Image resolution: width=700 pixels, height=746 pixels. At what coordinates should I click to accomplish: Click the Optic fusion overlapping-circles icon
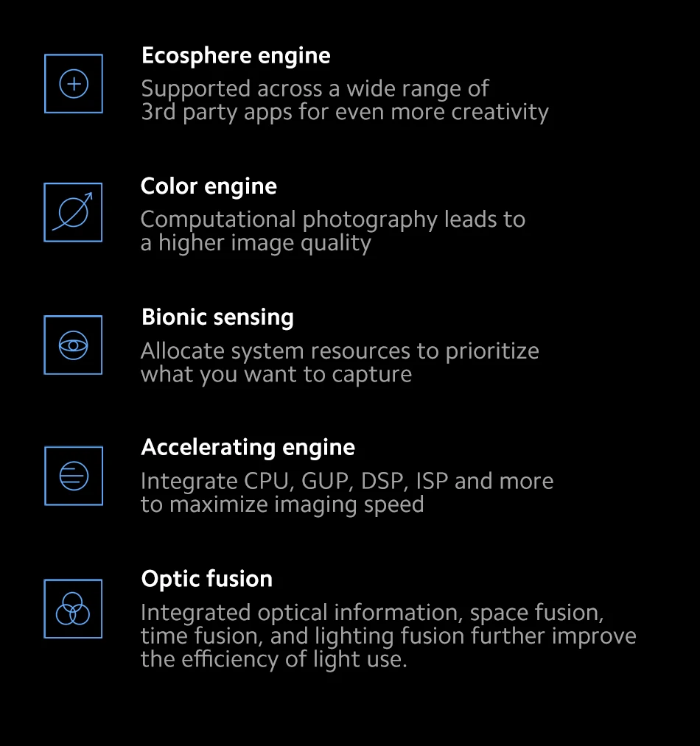click(x=73, y=608)
